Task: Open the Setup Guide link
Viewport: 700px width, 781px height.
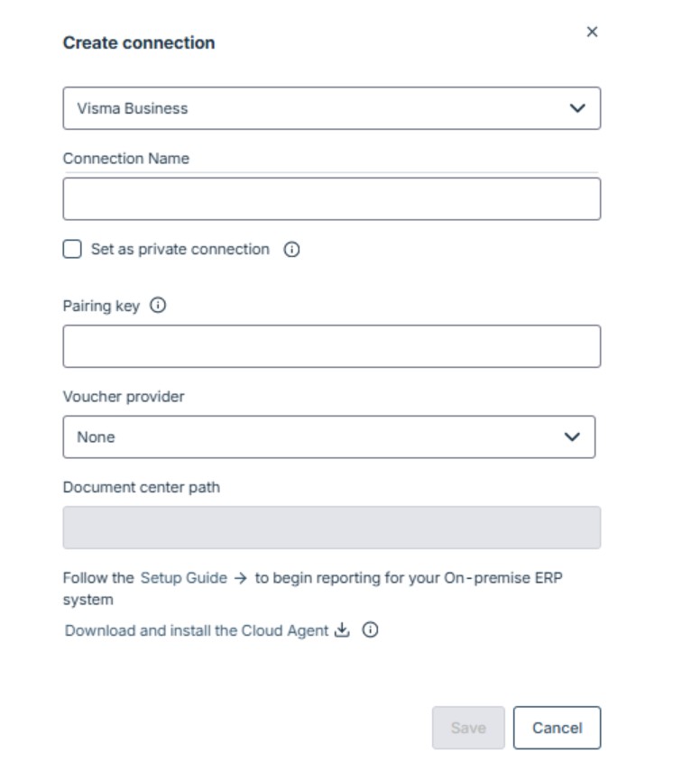Action: (x=183, y=578)
